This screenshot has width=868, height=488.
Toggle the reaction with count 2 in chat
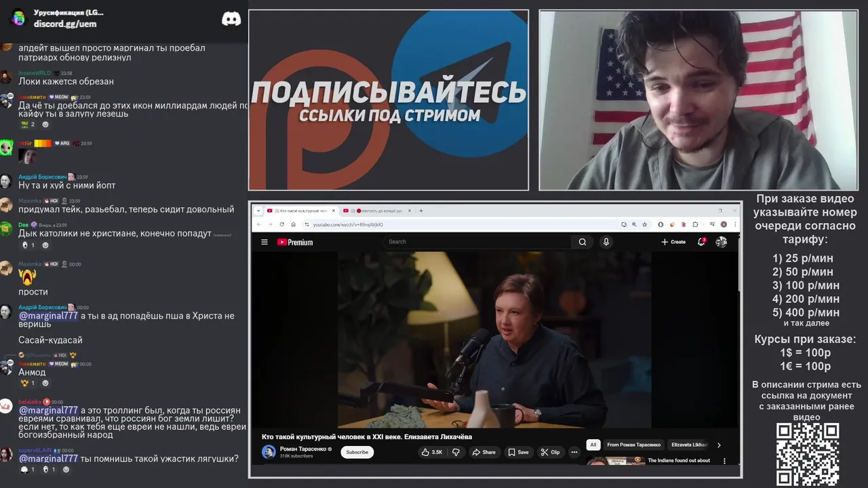[x=28, y=125]
